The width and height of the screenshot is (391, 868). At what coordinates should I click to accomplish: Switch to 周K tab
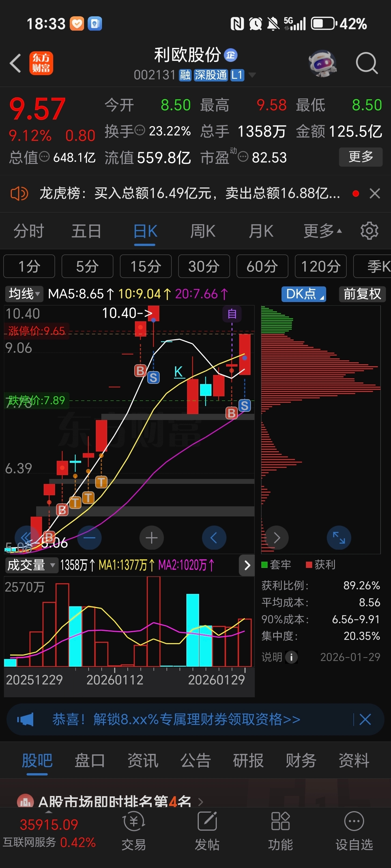tap(203, 231)
